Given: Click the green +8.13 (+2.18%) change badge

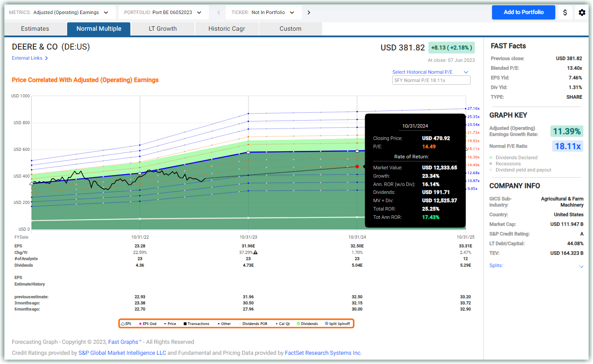Looking at the screenshot, I should 452,48.
